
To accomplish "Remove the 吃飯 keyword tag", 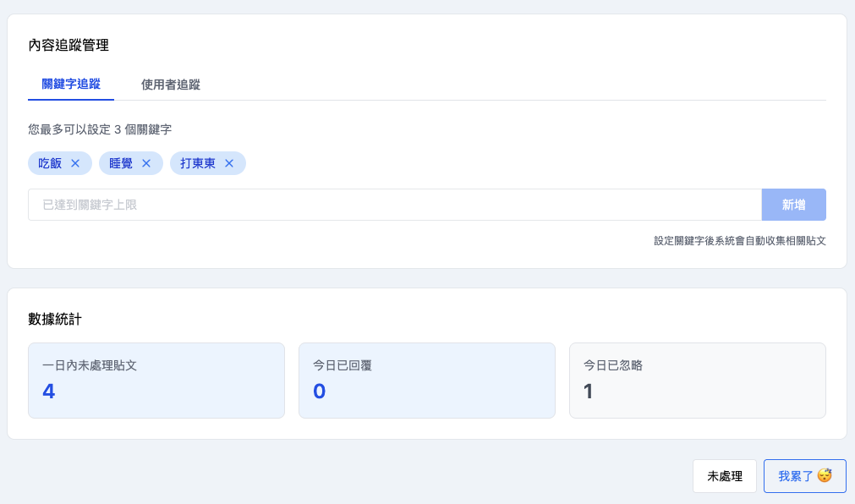I will (x=75, y=163).
